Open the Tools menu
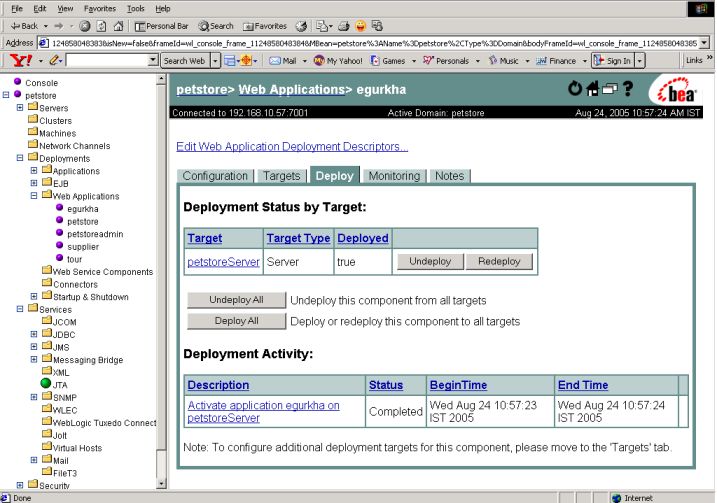Viewport: 717px width, 503px height. click(135, 8)
